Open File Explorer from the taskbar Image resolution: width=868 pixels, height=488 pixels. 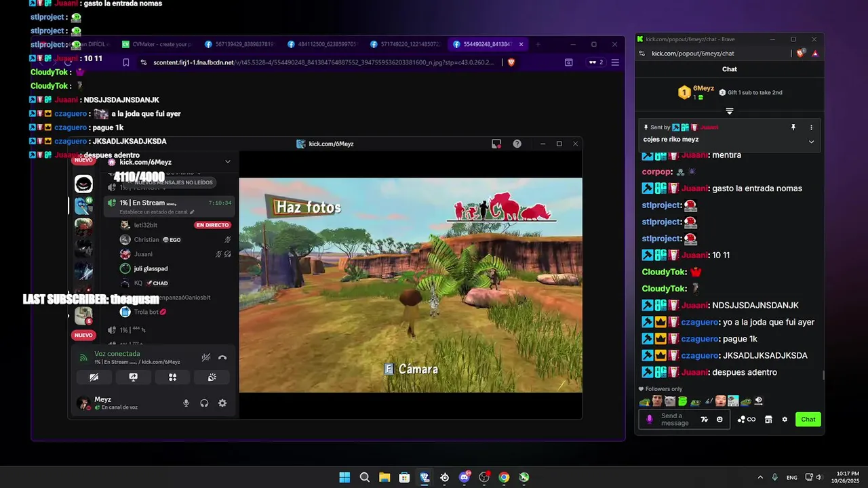coord(384,477)
